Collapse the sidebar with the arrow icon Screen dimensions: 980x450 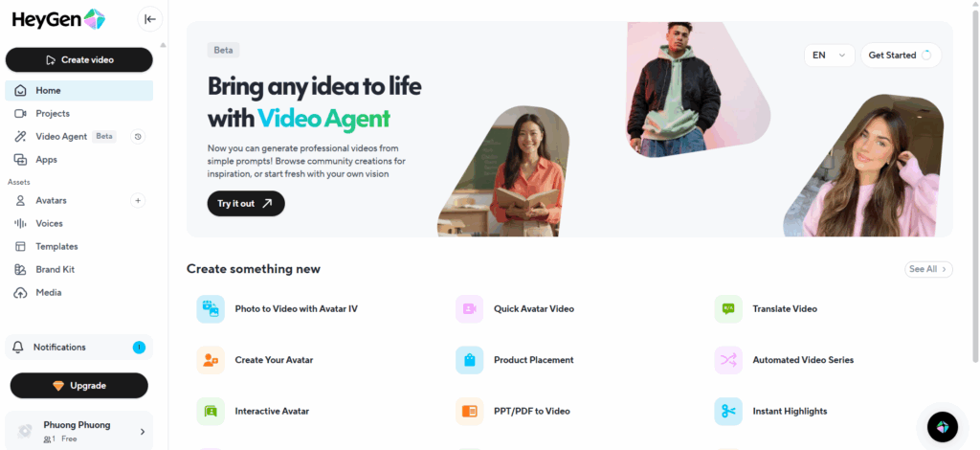[x=150, y=19]
